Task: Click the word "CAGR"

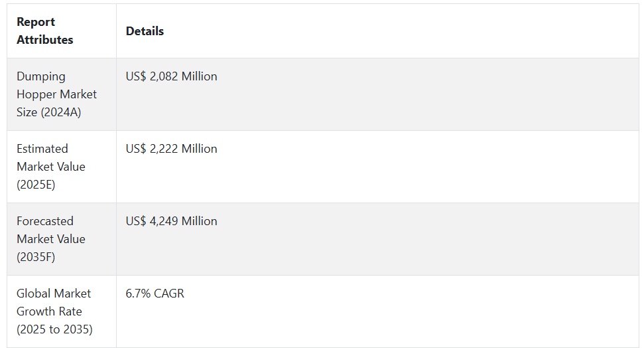Action: tap(168, 294)
